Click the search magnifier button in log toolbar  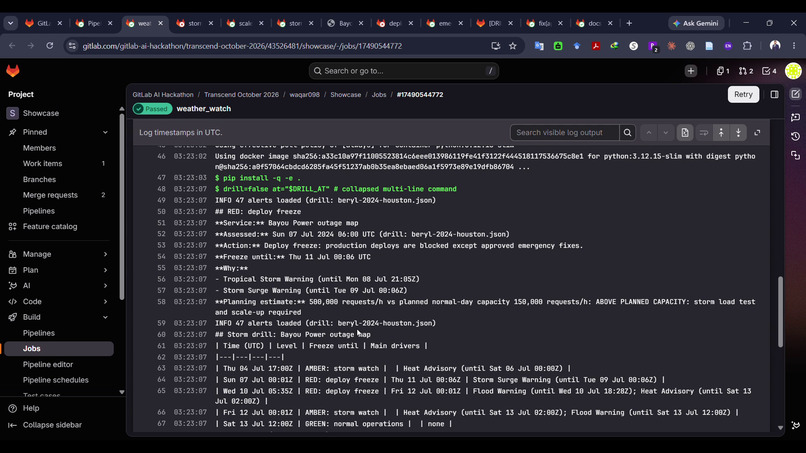point(627,133)
